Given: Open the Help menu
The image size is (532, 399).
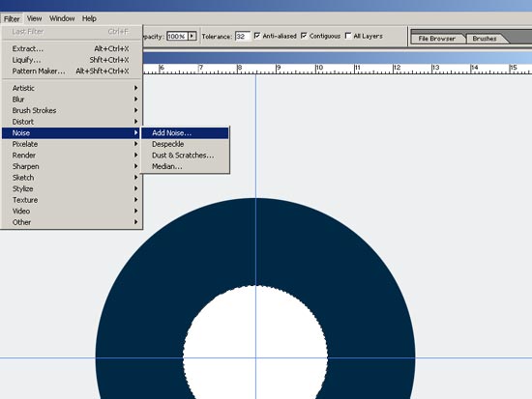Looking at the screenshot, I should point(89,18).
